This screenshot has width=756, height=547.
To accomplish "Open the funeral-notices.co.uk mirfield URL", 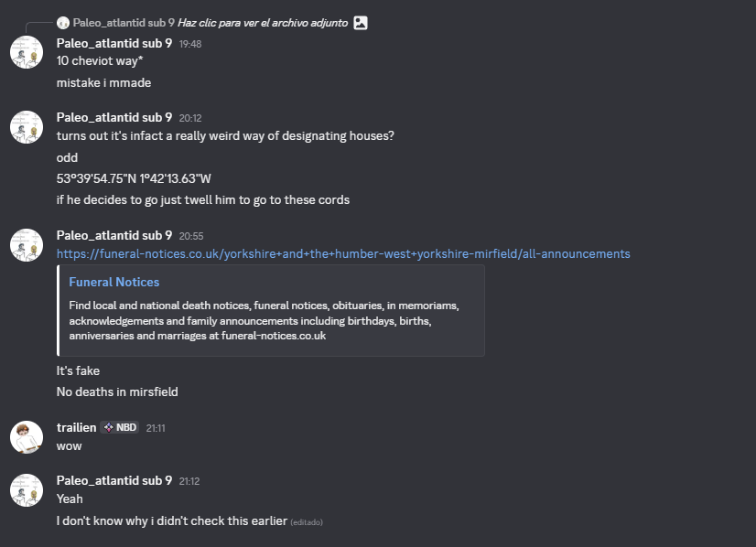I will tap(343, 254).
